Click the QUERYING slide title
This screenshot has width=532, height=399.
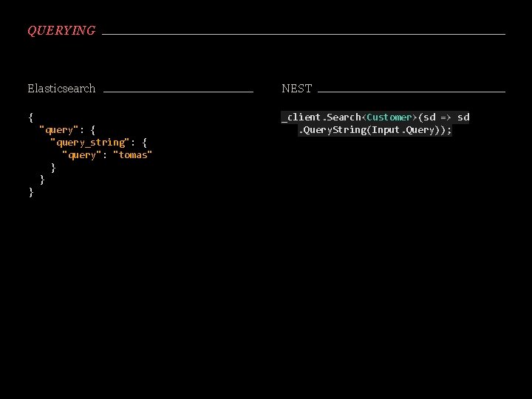61,31
